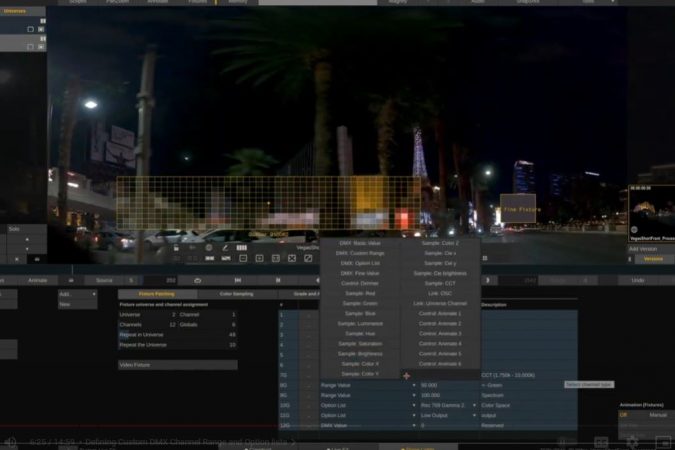Expand the Rec 709 Gamma 2 option list
Viewport: 675px width, 450px height.
[474, 405]
